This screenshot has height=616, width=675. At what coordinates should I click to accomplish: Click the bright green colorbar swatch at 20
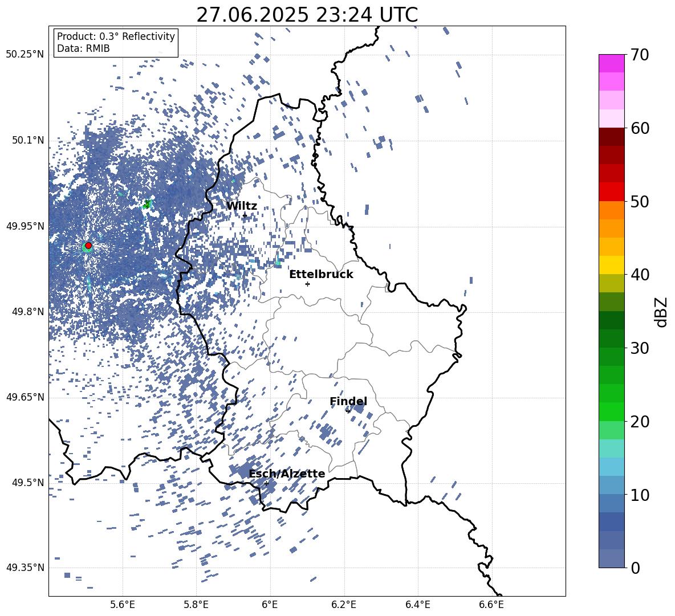611,411
